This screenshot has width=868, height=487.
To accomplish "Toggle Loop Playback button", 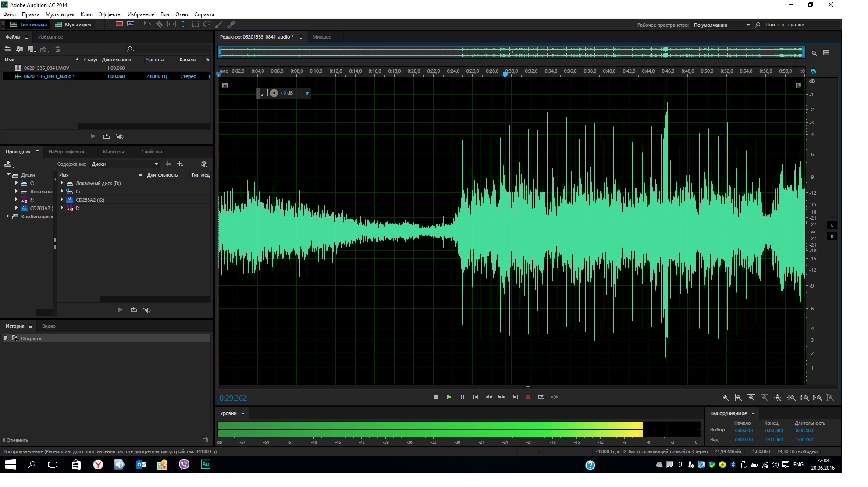I will 541,397.
